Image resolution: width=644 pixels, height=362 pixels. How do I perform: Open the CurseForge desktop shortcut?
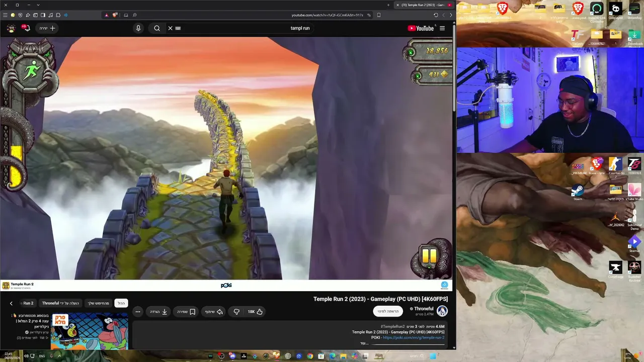click(x=615, y=269)
